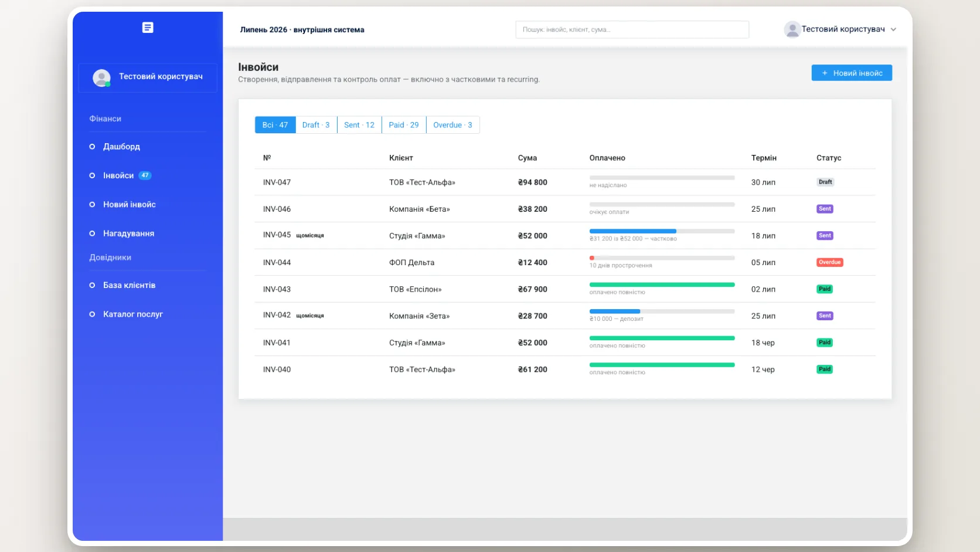Viewport: 980px width, 552px height.
Task: Click the INV-045 partial payment progress bar
Action: click(662, 231)
